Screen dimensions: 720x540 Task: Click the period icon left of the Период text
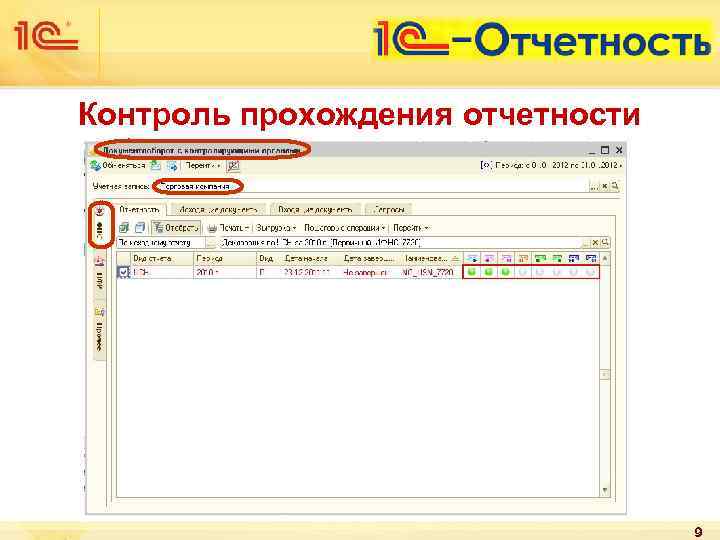pyautogui.click(x=486, y=165)
